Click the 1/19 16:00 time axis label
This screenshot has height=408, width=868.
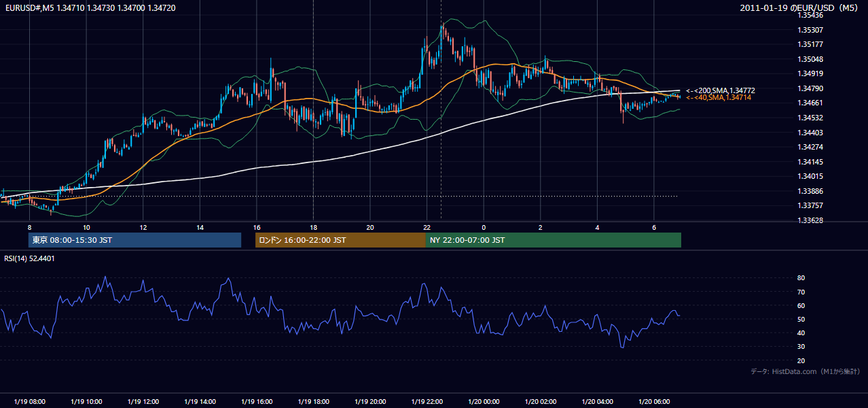click(257, 401)
